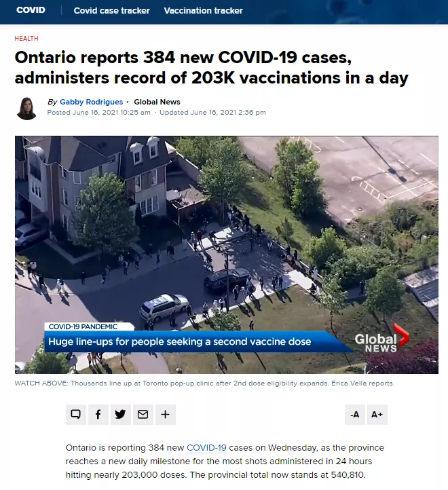Open the COVID section menu item

point(31,10)
